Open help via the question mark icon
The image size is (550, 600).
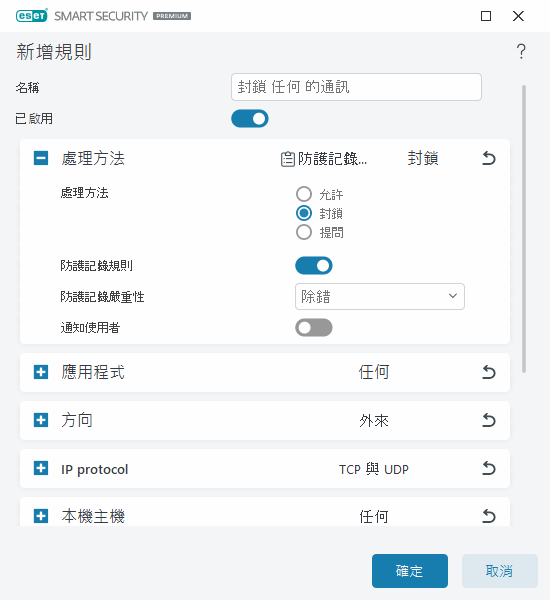pos(521,51)
